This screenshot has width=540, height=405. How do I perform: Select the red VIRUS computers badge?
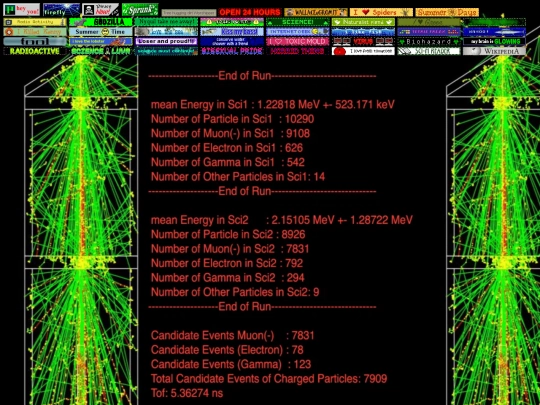[363, 41]
